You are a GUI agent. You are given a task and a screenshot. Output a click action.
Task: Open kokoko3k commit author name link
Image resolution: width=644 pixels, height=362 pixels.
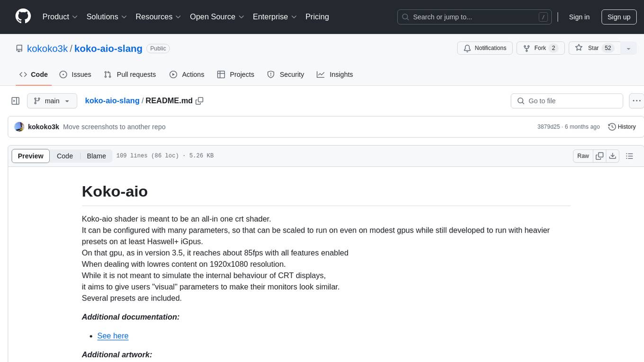[44, 127]
